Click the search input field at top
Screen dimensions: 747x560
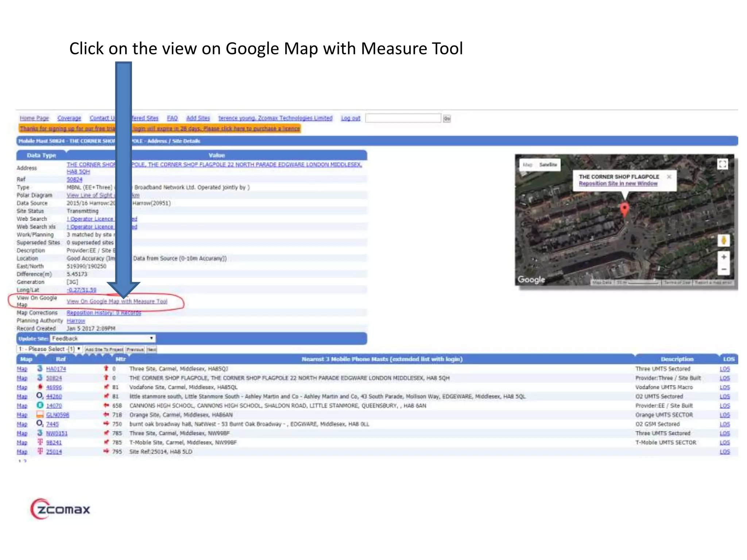(x=403, y=118)
